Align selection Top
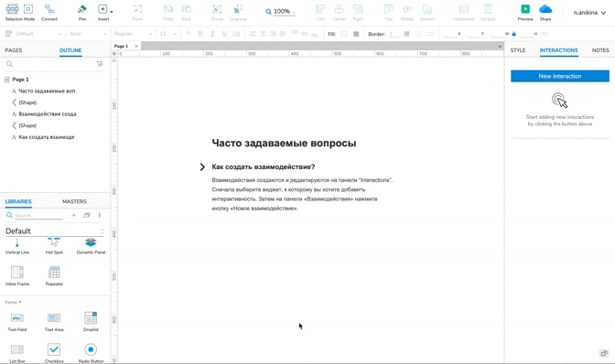The height and width of the screenshot is (364, 615). [x=389, y=9]
